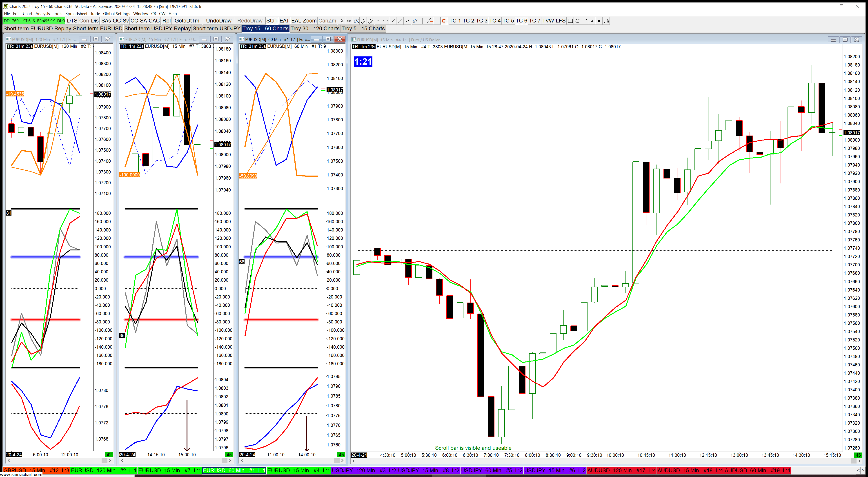
Task: Select the calculator line tool
Action: coord(607,21)
